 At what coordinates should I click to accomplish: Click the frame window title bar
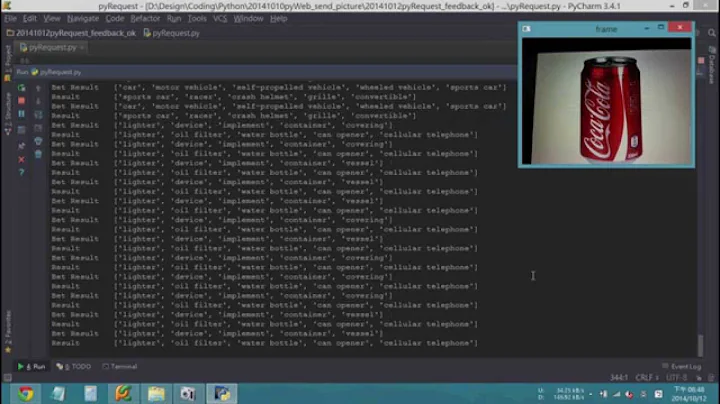606,28
